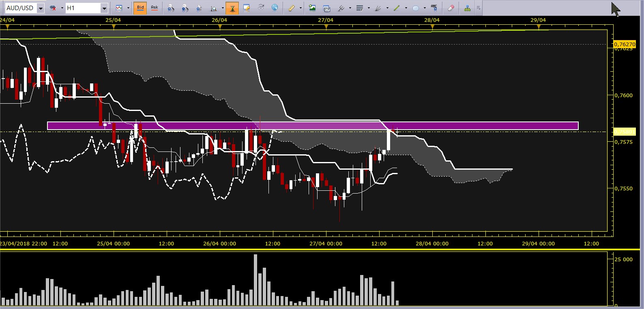
Task: Click the 23/04/2018 22:00 time label
Action: [24, 243]
